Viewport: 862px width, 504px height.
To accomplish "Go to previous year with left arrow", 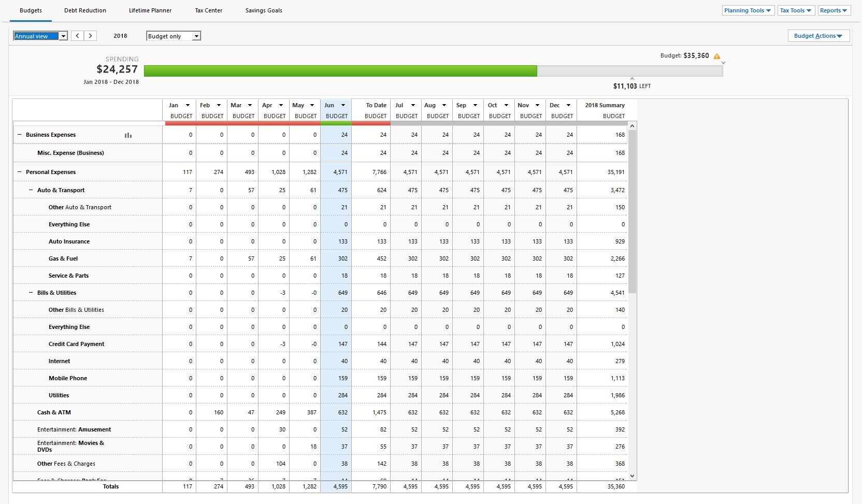I will (78, 36).
